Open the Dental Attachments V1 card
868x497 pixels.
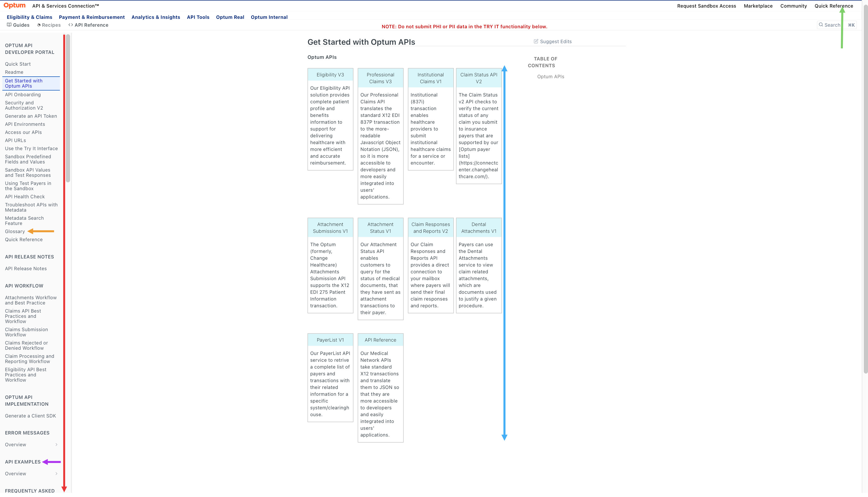pyautogui.click(x=479, y=265)
